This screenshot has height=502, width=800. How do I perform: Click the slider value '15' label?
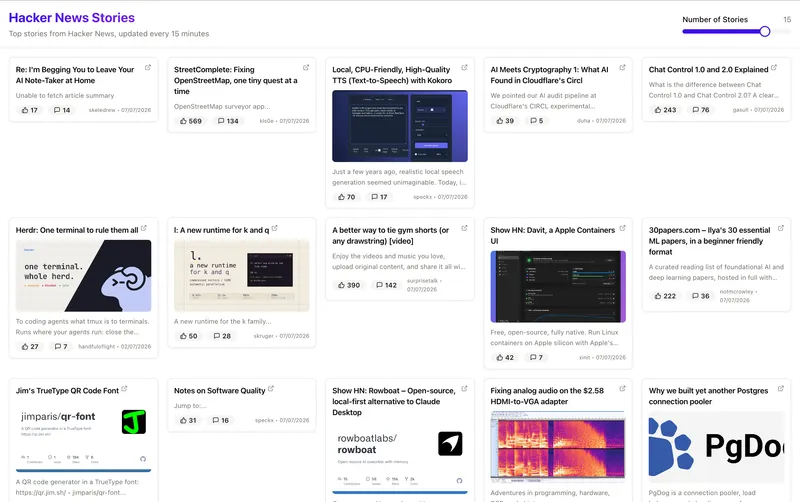coord(787,19)
